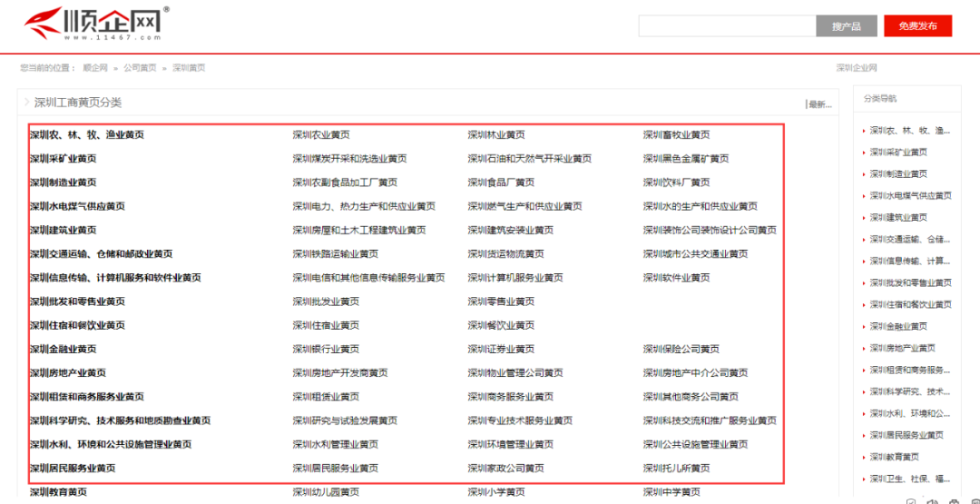This screenshot has width=980, height=504.
Task: Open the 深圳批发业黄页 link
Action: (326, 301)
